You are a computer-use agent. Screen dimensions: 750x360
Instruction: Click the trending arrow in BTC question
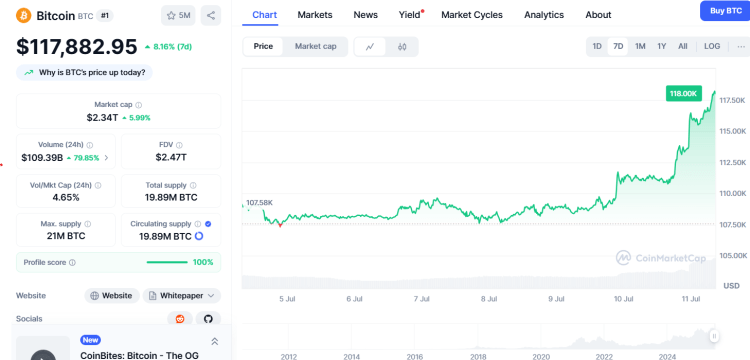click(29, 73)
